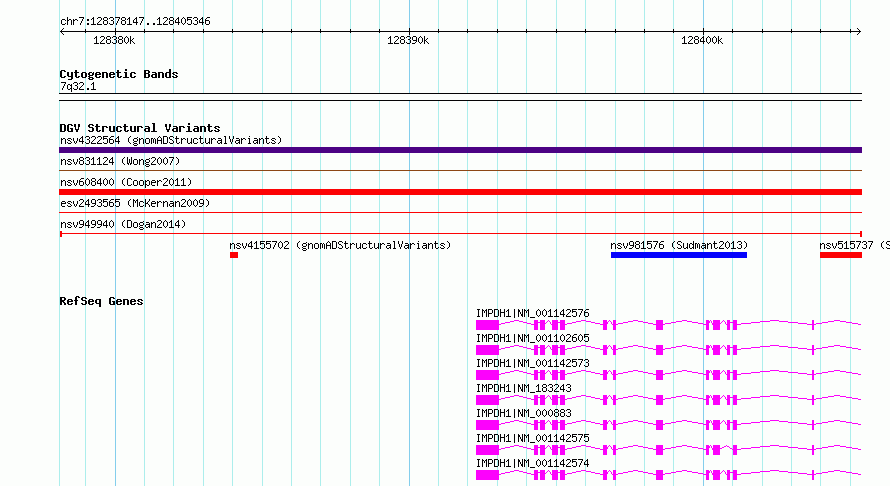890x486 pixels.
Task: Click the IMPDH1|NM_001142573 transcript label
Action: [x=532, y=363]
